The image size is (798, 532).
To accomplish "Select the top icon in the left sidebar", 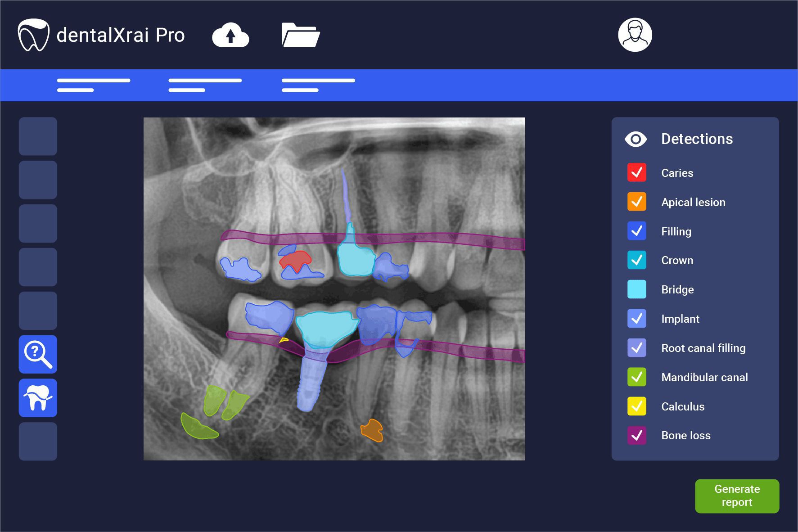I will (x=38, y=136).
